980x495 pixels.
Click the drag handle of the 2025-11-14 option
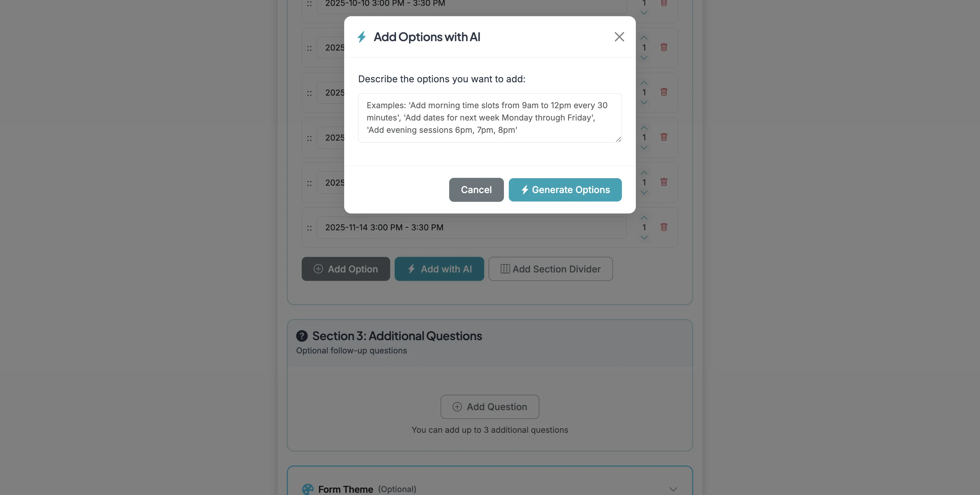(309, 227)
